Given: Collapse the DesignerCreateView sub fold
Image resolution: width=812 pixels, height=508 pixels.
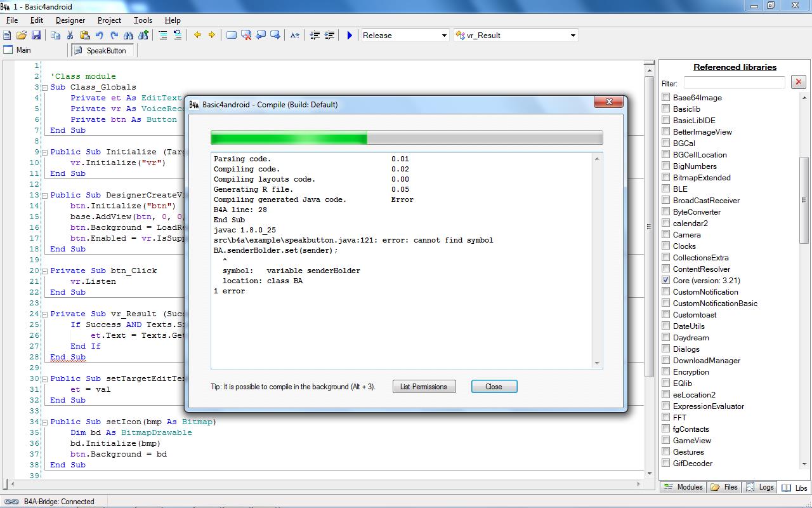Looking at the screenshot, I should point(45,195).
